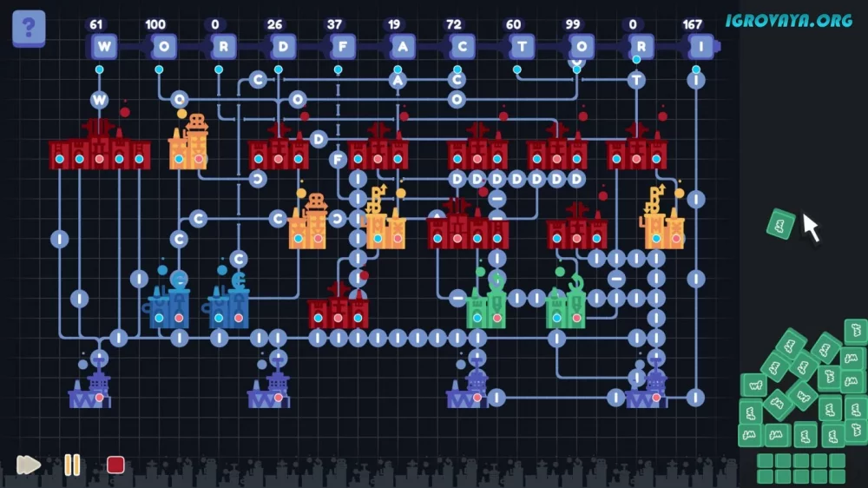Open the IGROVAYA.ORG watermark link
The height and width of the screenshot is (488, 868).
click(789, 20)
